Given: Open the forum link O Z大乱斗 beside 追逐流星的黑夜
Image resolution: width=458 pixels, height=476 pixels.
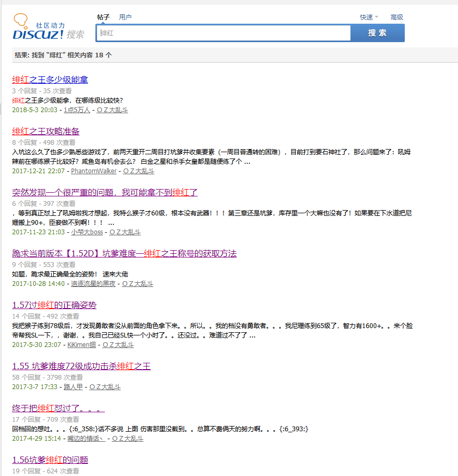Looking at the screenshot, I should click(x=138, y=284).
